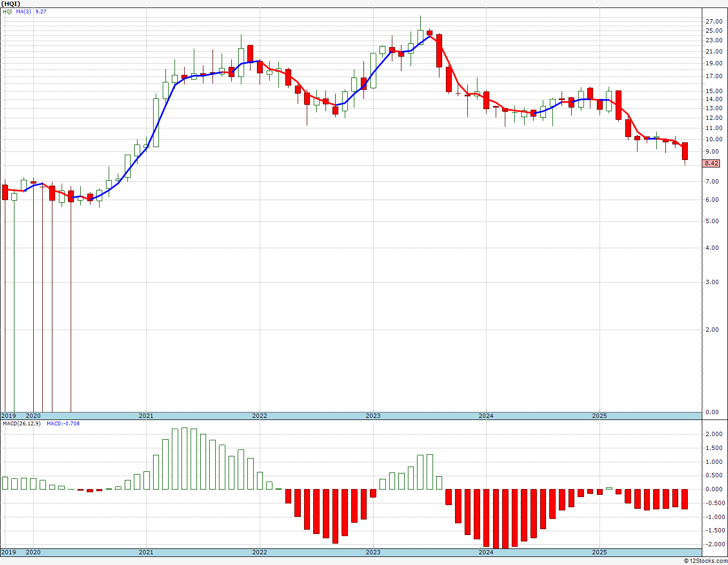Click the 12.00 price axis label
The width and height of the screenshot is (728, 565).
click(x=714, y=118)
